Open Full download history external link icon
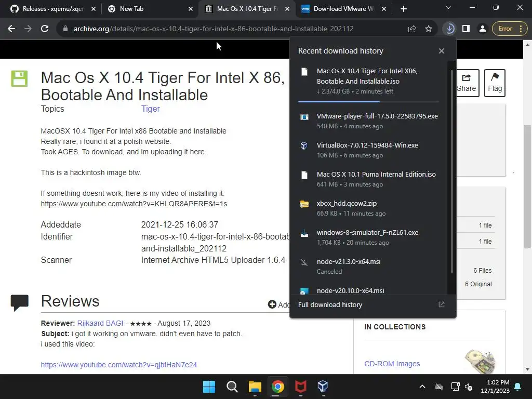 [442, 304]
